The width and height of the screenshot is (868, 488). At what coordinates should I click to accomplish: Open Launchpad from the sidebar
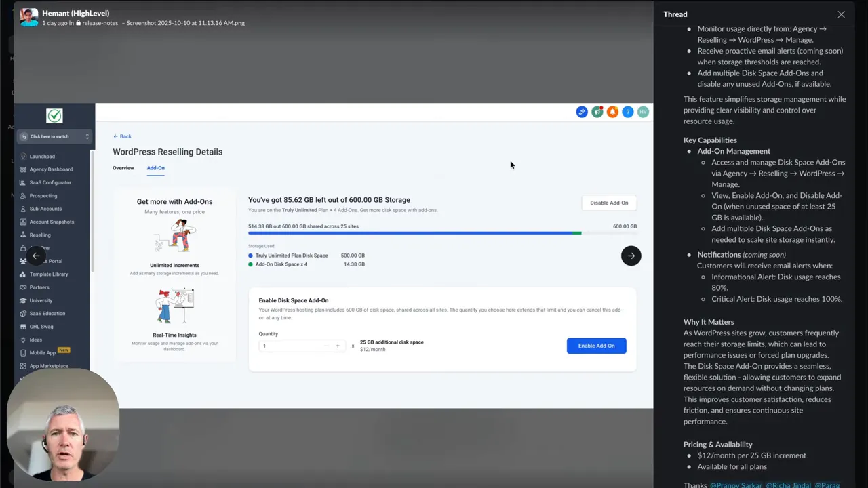42,157
